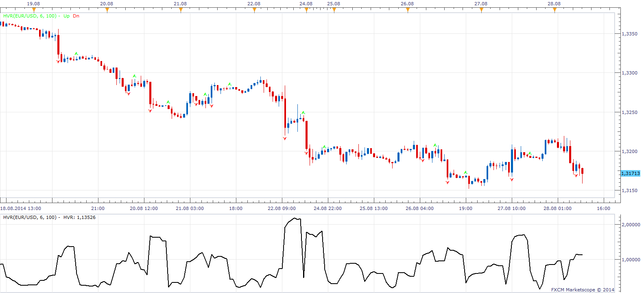The height and width of the screenshot is (293, 644).
Task: Select the orange day marker for 22.08
Action: [254, 10]
